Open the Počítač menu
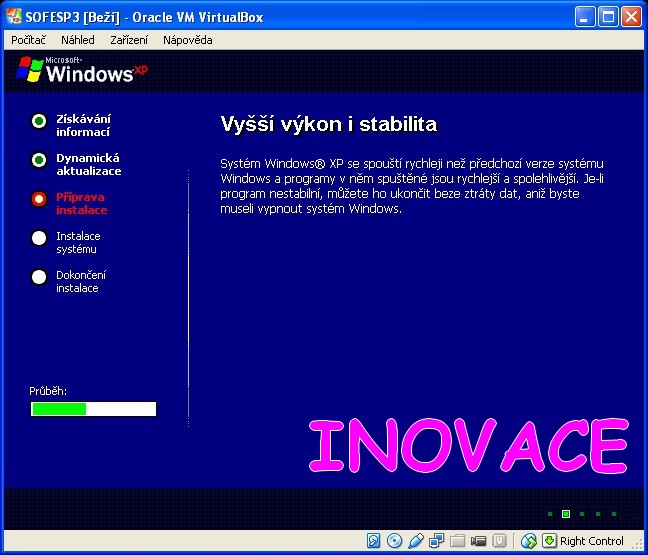 click(x=28, y=40)
